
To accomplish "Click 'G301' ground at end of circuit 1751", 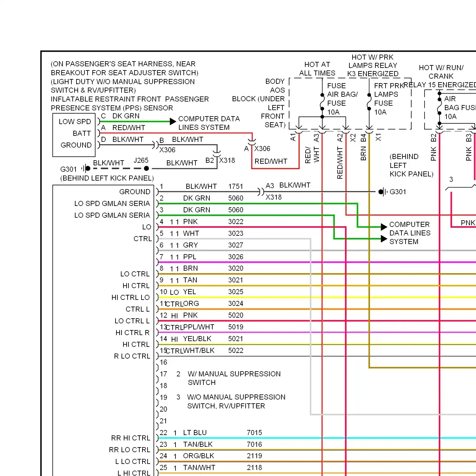I will click(x=398, y=192).
